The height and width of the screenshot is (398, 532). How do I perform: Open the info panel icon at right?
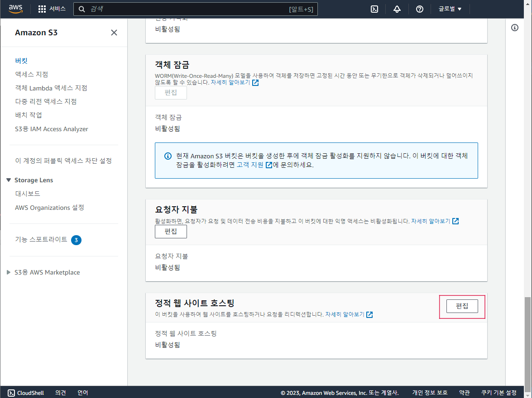(515, 28)
